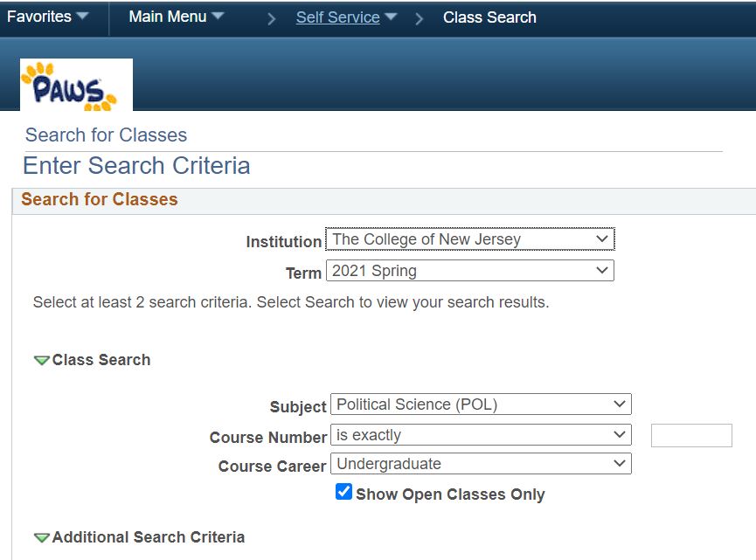Screen dimensions: 756x560
Task: Open the Course Career Undergraduate dropdown
Action: click(x=481, y=464)
